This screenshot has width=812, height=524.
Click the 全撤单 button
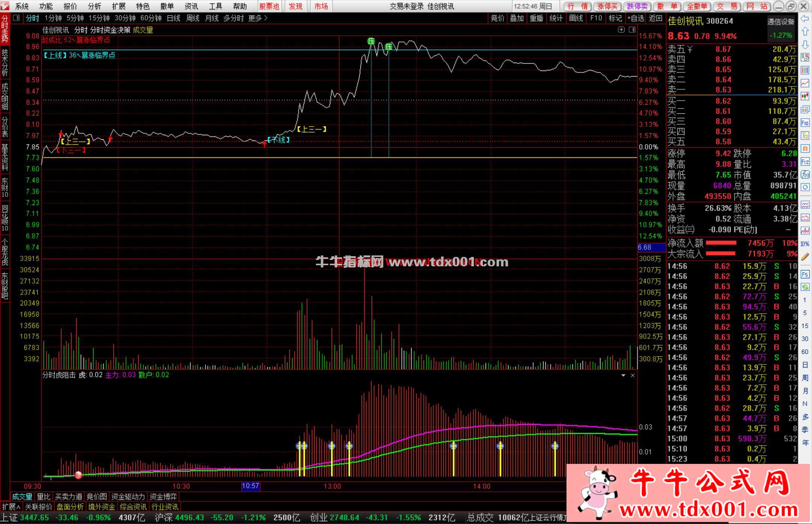tap(697, 6)
